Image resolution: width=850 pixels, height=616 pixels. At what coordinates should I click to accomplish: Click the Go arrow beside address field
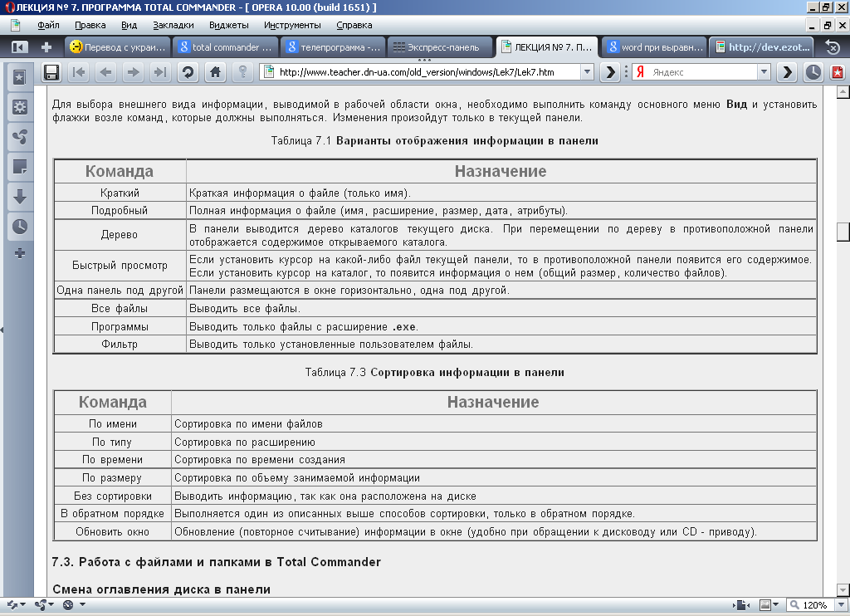pyautogui.click(x=610, y=72)
